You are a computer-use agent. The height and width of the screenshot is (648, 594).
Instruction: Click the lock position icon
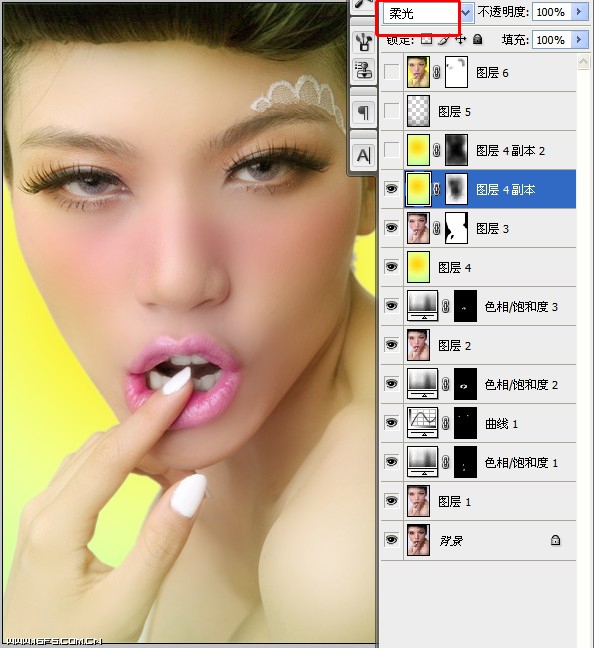[460, 40]
